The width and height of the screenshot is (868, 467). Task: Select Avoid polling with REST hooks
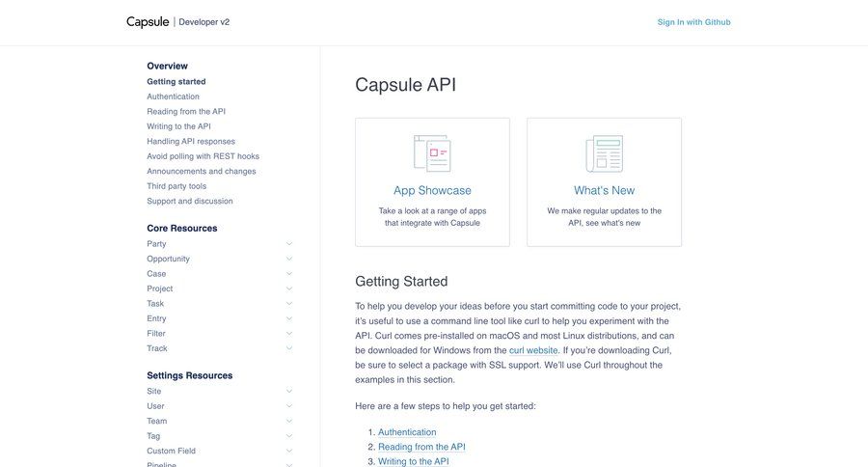tap(203, 156)
